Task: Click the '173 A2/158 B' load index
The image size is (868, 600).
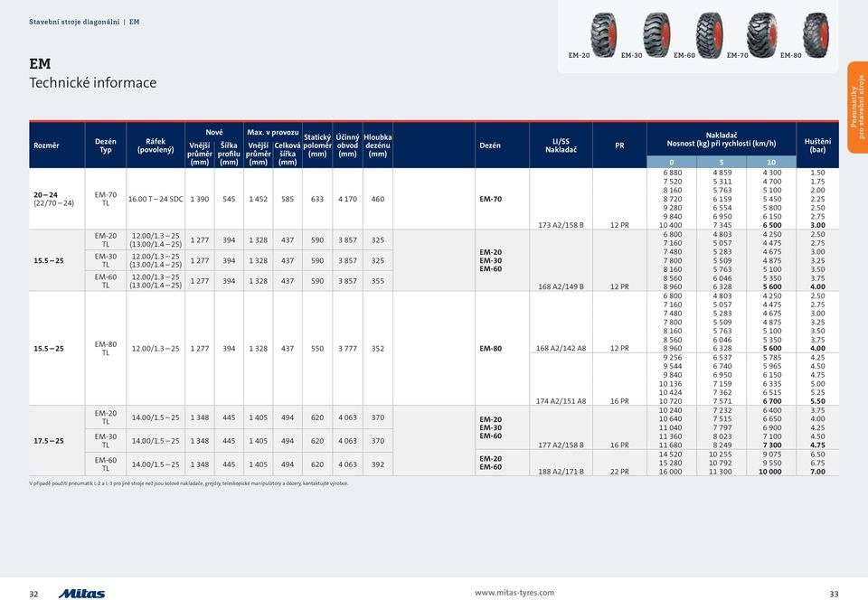Action: pos(561,225)
